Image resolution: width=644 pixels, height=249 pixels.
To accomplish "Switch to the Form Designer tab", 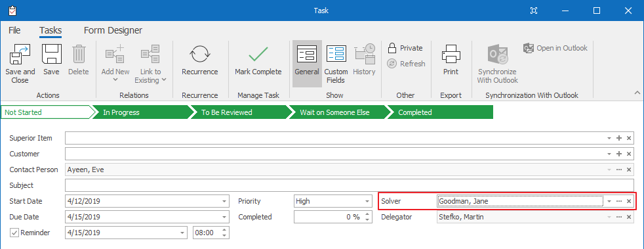I will (113, 30).
